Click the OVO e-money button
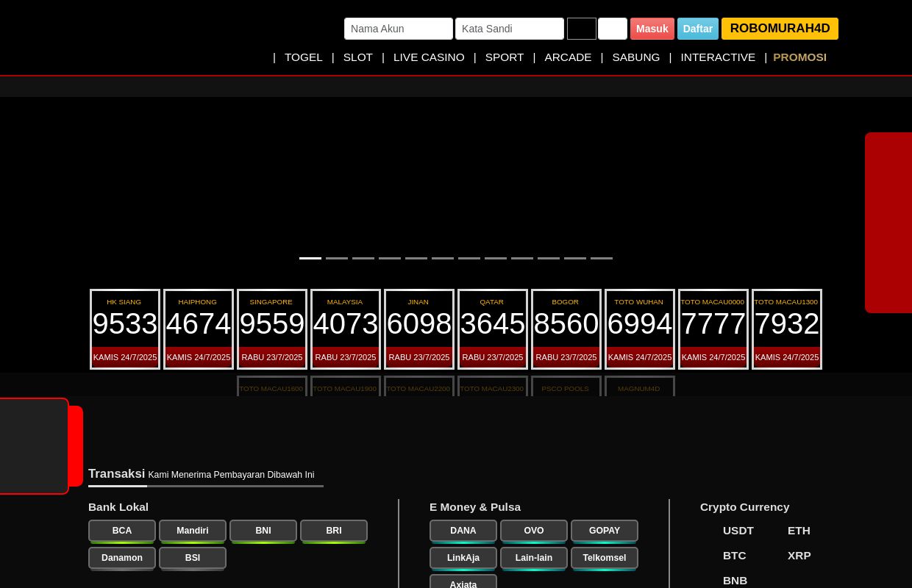This screenshot has height=588, width=912. (534, 531)
